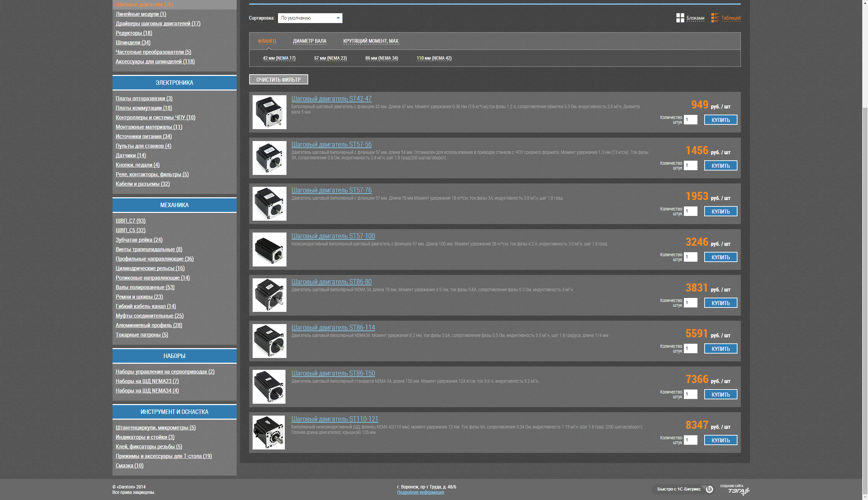Open the Драйверы шаговых двигателей category

pyautogui.click(x=158, y=24)
